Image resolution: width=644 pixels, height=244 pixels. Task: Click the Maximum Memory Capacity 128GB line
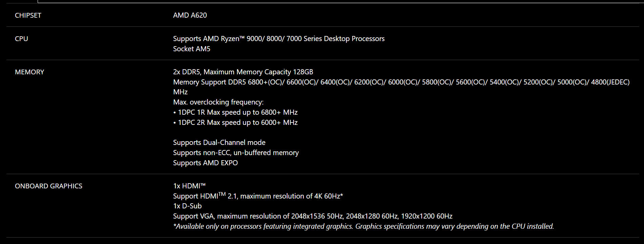243,72
